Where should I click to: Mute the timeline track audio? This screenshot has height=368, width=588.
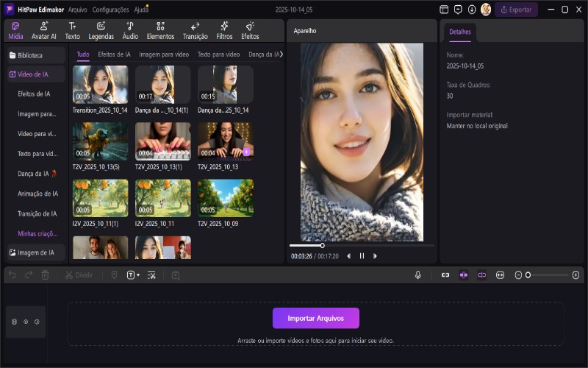pyautogui.click(x=37, y=322)
